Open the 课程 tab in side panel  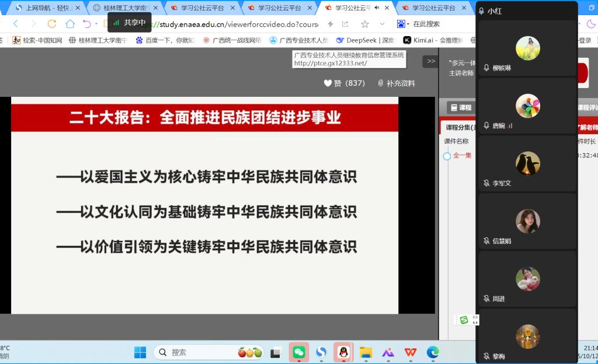click(x=460, y=108)
